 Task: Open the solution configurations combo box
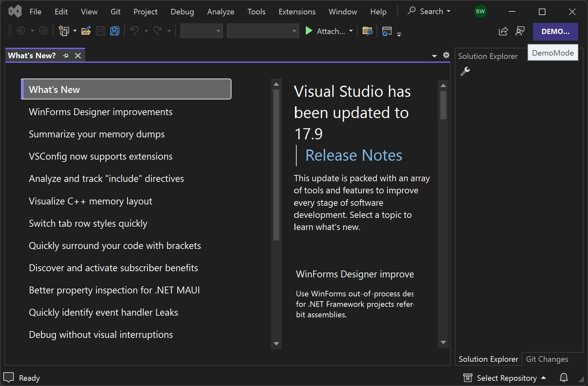pyautogui.click(x=201, y=31)
